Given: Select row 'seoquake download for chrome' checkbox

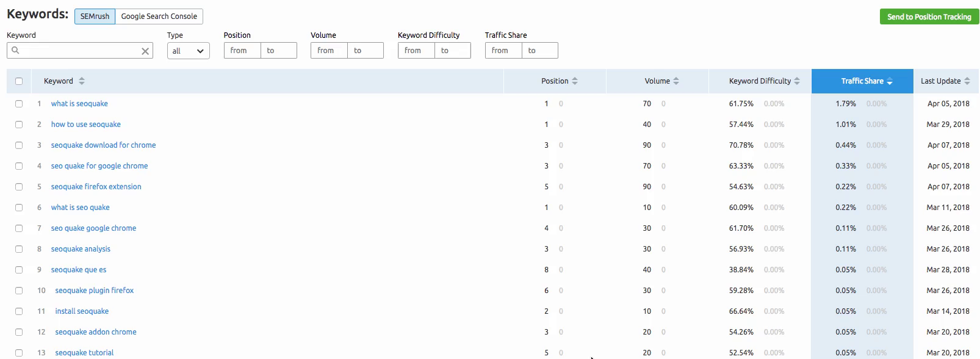Looking at the screenshot, I should coord(19,145).
